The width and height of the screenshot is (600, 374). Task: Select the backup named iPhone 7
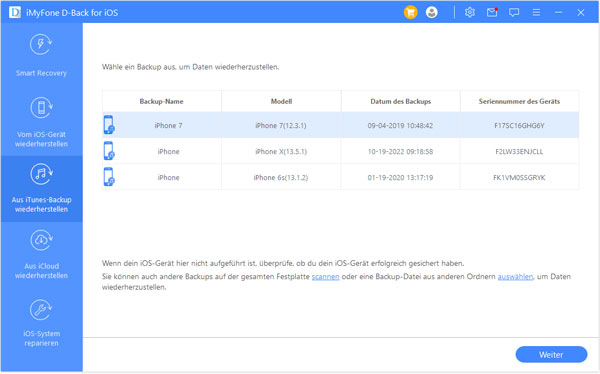168,126
